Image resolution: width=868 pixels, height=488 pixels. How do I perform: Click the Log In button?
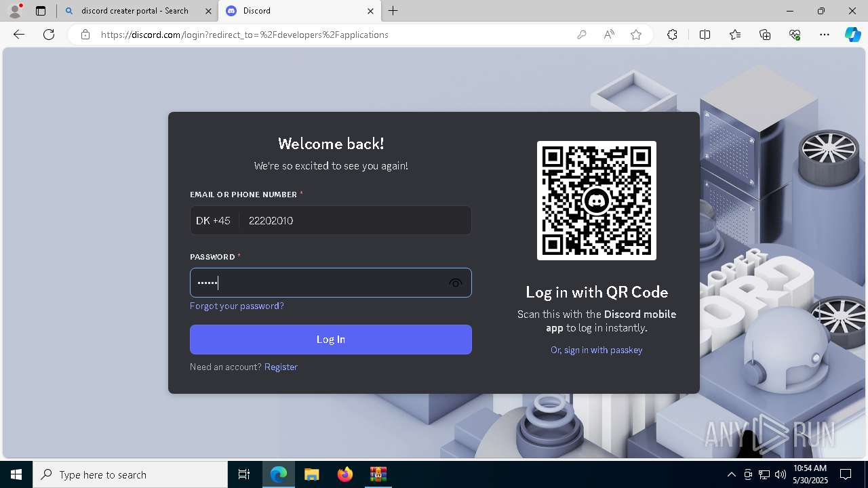[x=331, y=340]
